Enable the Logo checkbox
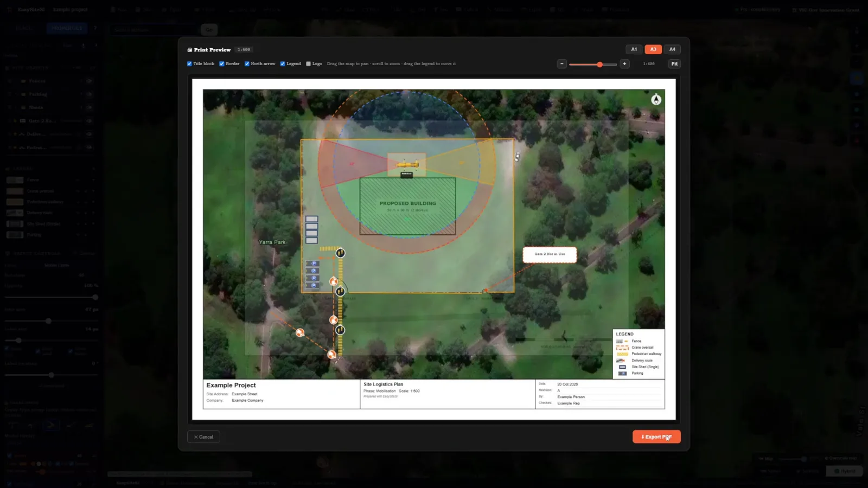Viewport: 868px width, 488px height. pos(308,64)
